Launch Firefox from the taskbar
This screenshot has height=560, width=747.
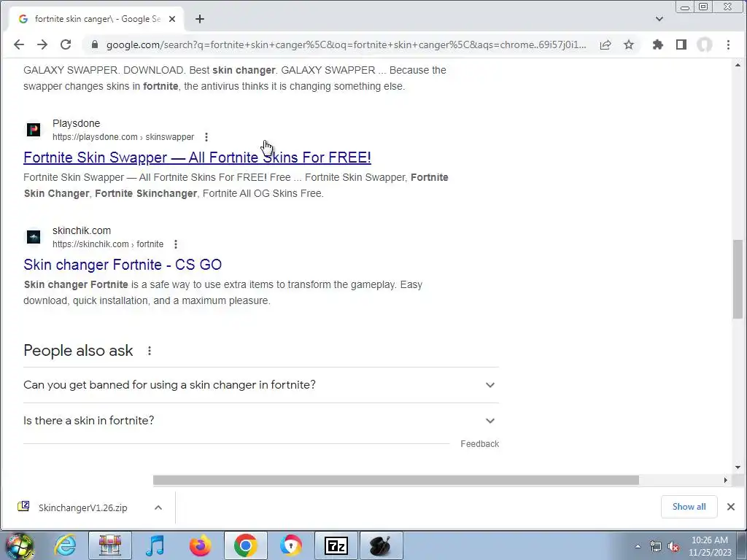tap(200, 545)
